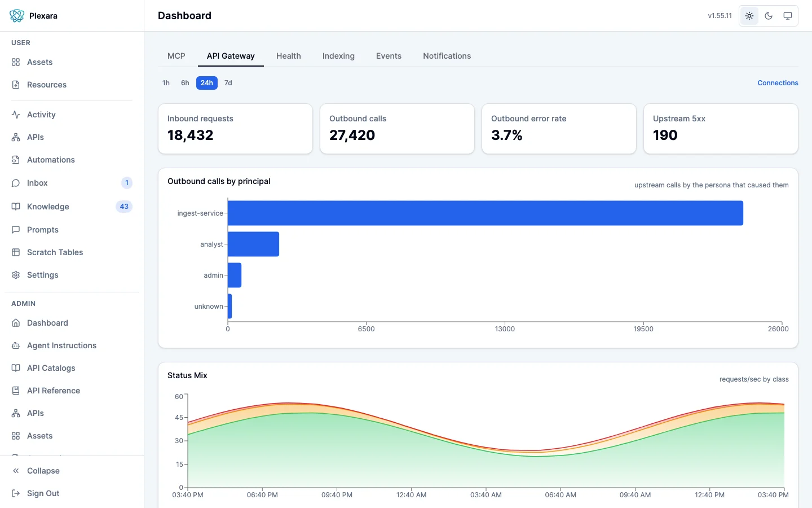Open user Assets grid icon
This screenshot has width=812, height=508.
tap(16, 62)
